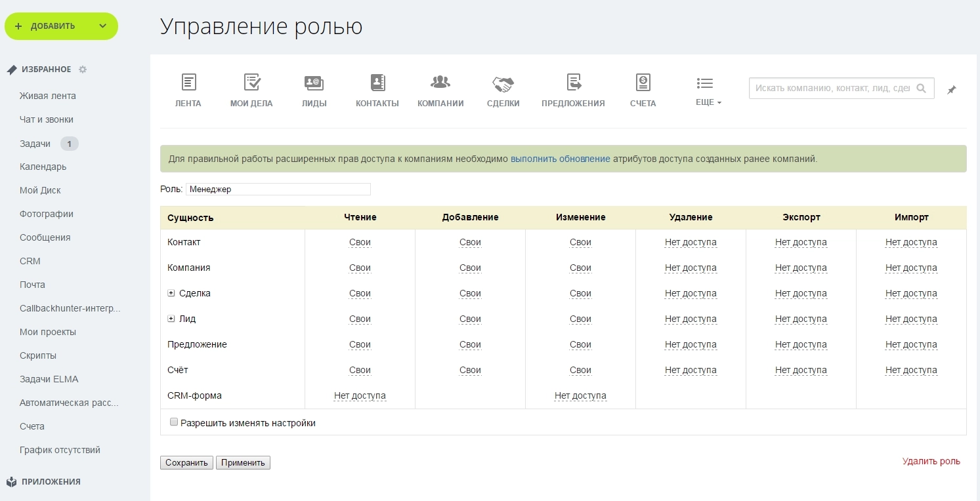Click the gear icon next to Избранное
980x501 pixels.
click(x=83, y=70)
